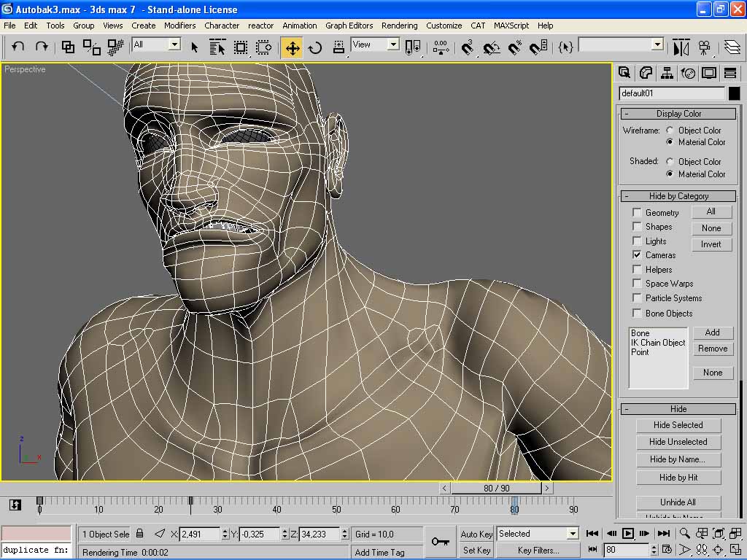Open the Display panel tab icon
This screenshot has height=560, width=747.
[709, 73]
